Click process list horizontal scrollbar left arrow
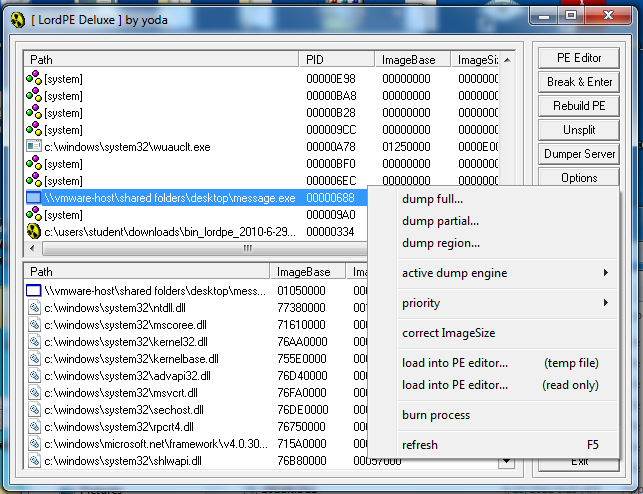The height and width of the screenshot is (494, 643). tap(32, 248)
